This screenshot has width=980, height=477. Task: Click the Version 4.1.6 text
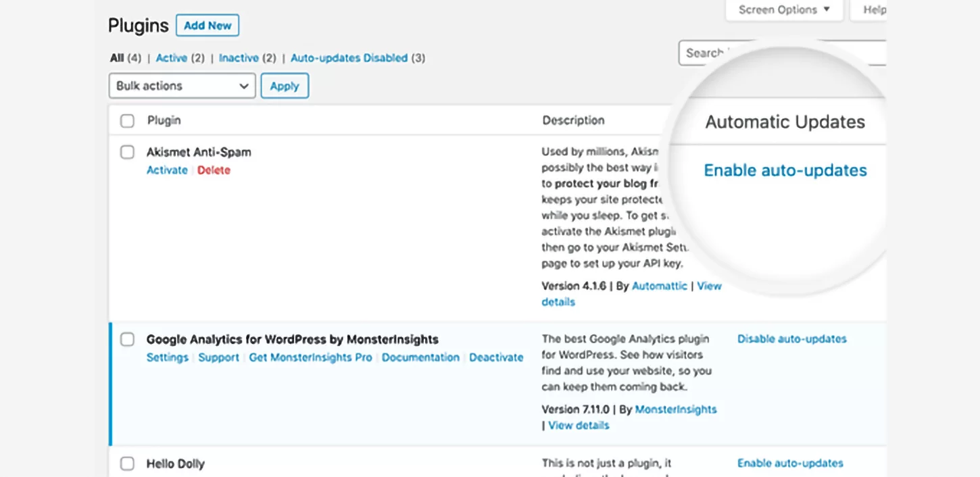click(x=574, y=286)
